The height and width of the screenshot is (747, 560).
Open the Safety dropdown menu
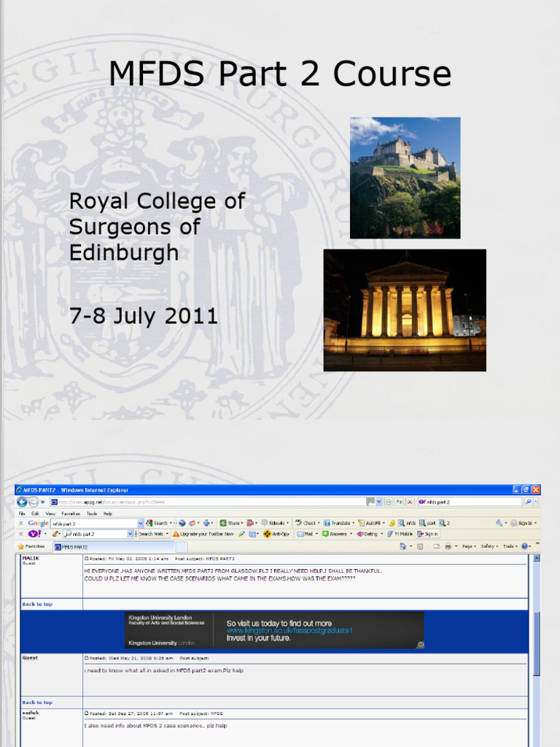490,546
